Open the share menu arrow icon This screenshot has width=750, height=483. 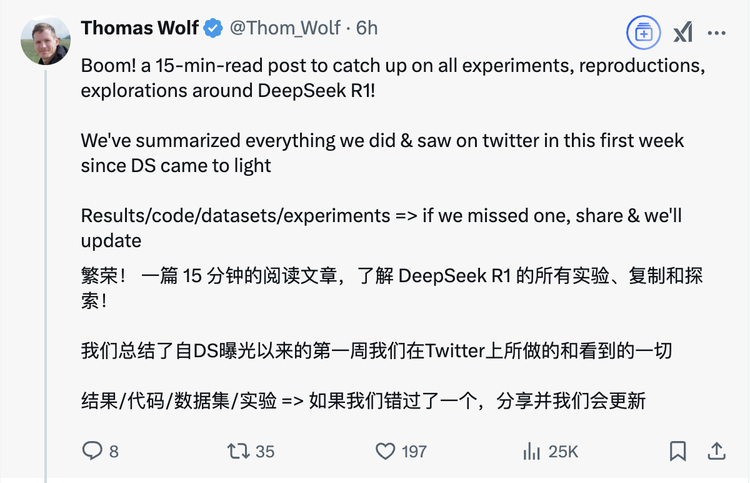click(716, 451)
